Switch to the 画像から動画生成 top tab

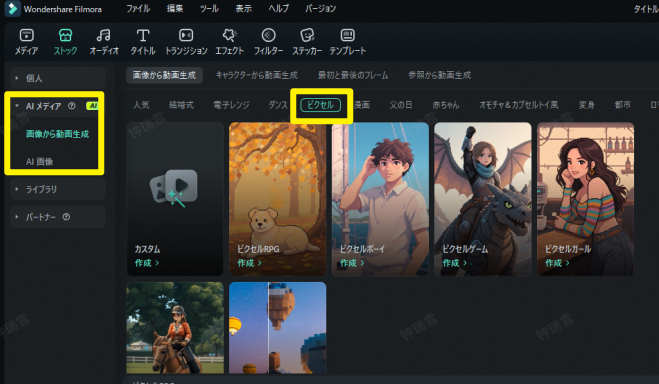click(164, 75)
